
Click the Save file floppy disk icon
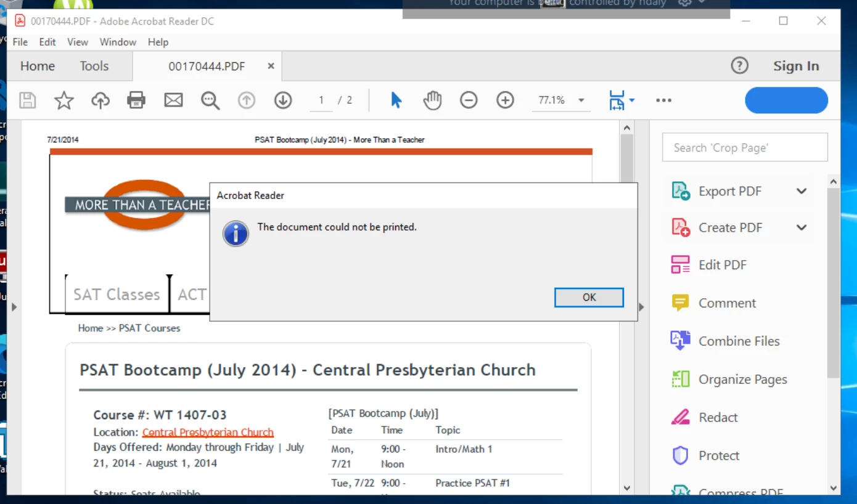click(28, 100)
